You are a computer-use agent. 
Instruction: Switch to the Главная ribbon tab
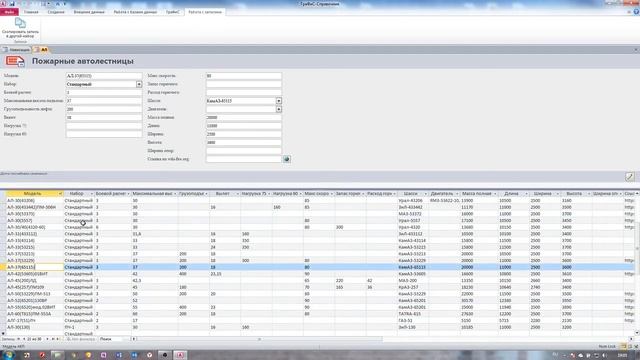[31, 12]
